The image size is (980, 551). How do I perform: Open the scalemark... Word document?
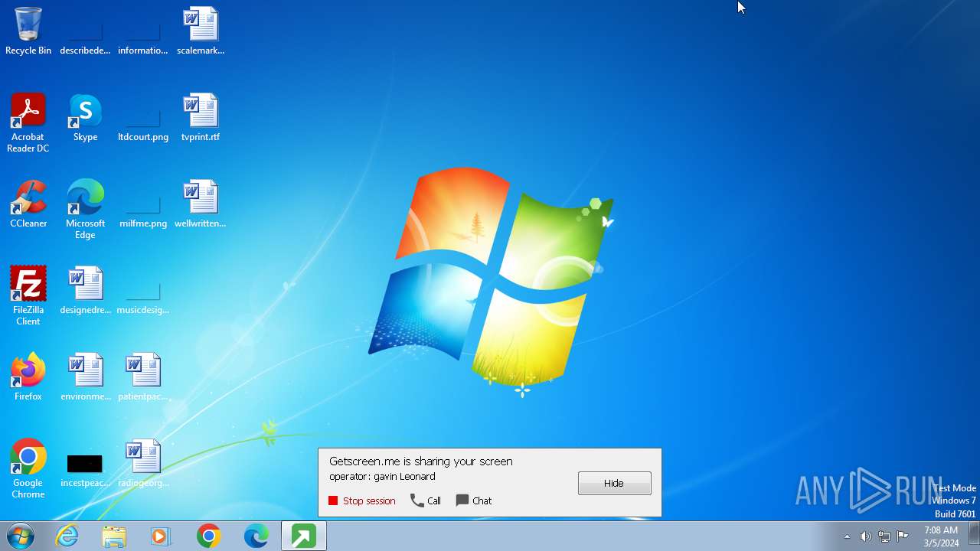pos(201,31)
